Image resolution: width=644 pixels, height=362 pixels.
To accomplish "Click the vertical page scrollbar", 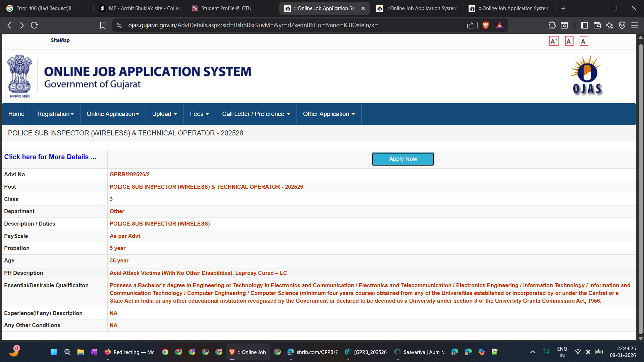I will 640,188.
